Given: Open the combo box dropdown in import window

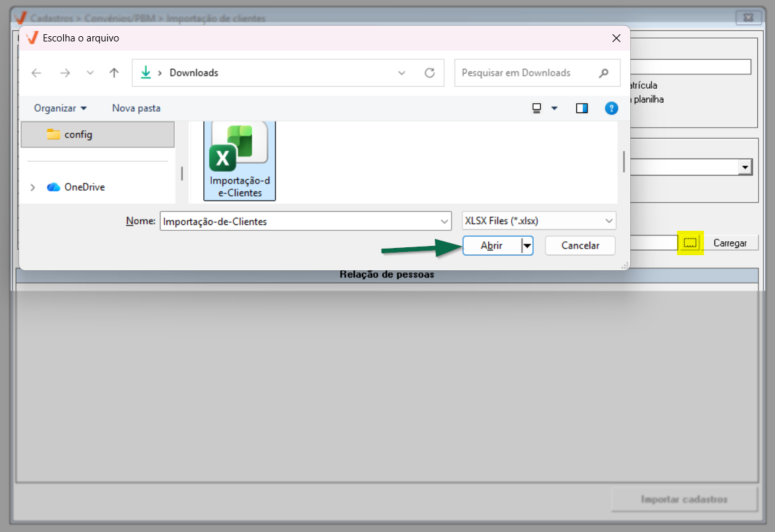Looking at the screenshot, I should pos(745,167).
